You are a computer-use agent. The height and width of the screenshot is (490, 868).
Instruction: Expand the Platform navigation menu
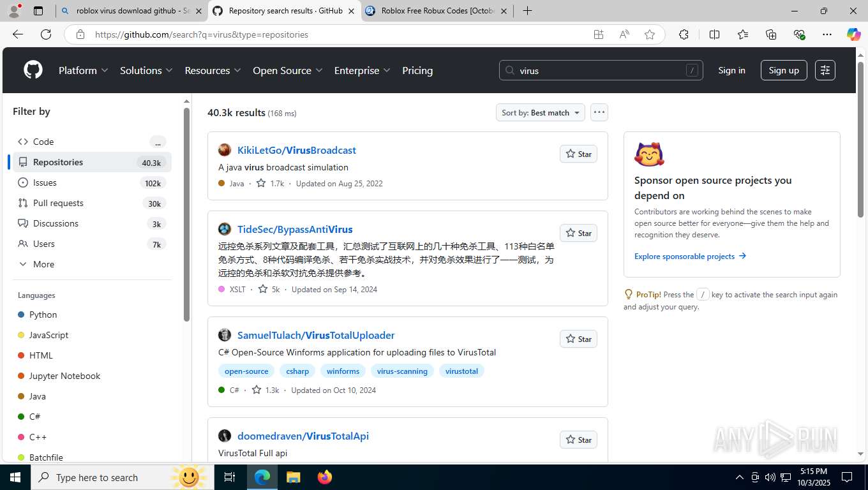[83, 70]
